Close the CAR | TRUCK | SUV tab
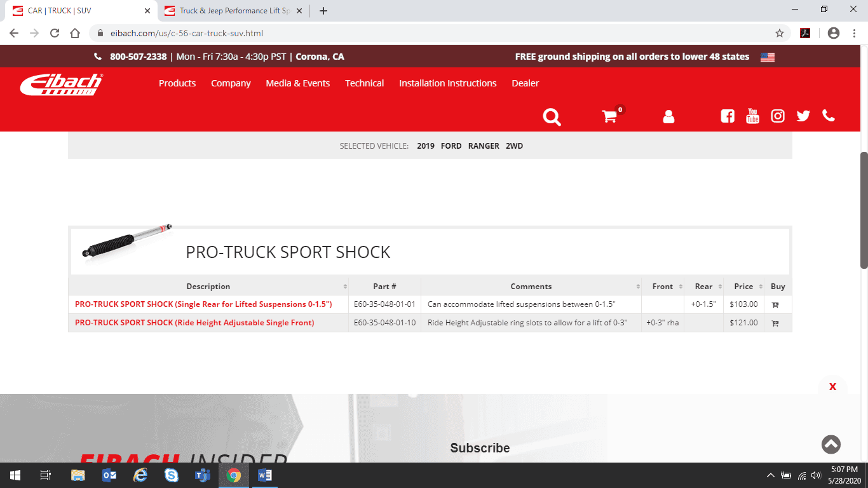 tap(147, 11)
